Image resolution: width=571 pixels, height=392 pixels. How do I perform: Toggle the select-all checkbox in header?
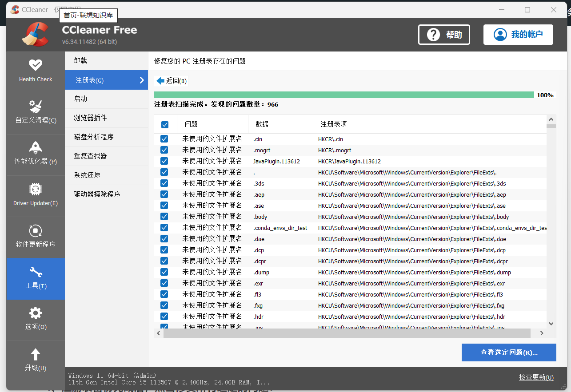[165, 125]
